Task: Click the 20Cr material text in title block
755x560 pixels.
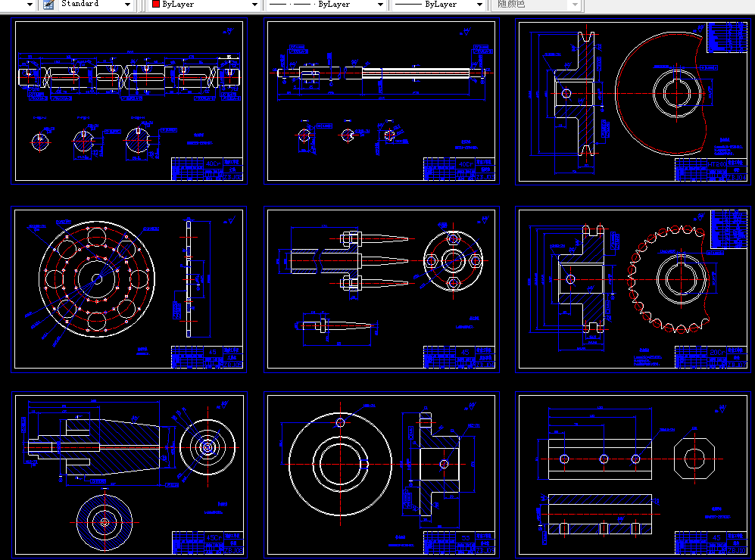Action: [x=717, y=352]
